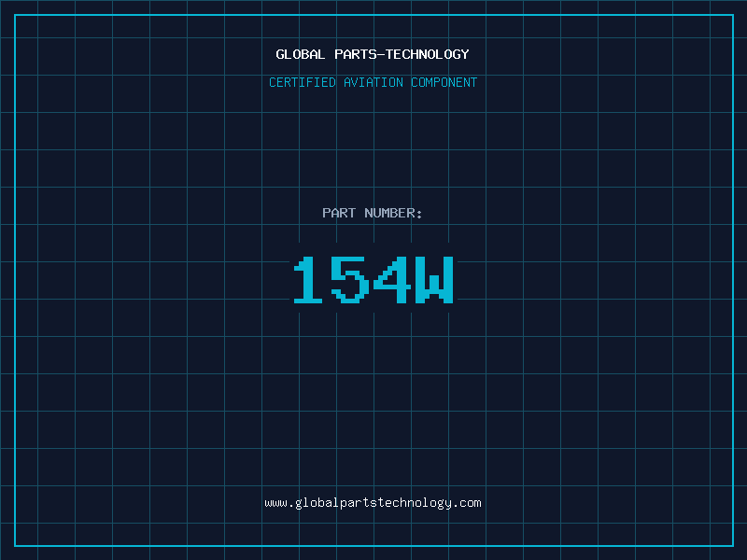Click the digit 1 in the part number
This screenshot has height=560, width=747.
308,280
